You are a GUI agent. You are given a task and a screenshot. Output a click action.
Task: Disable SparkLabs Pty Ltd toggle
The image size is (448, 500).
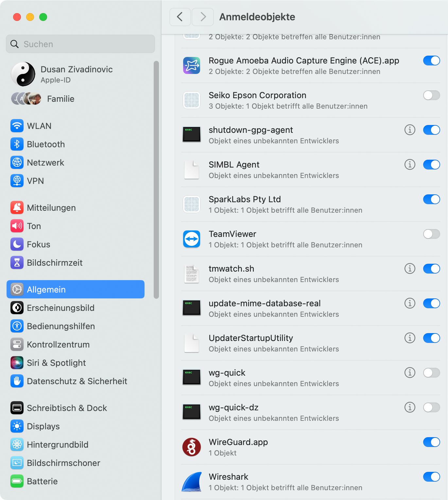pyautogui.click(x=432, y=199)
